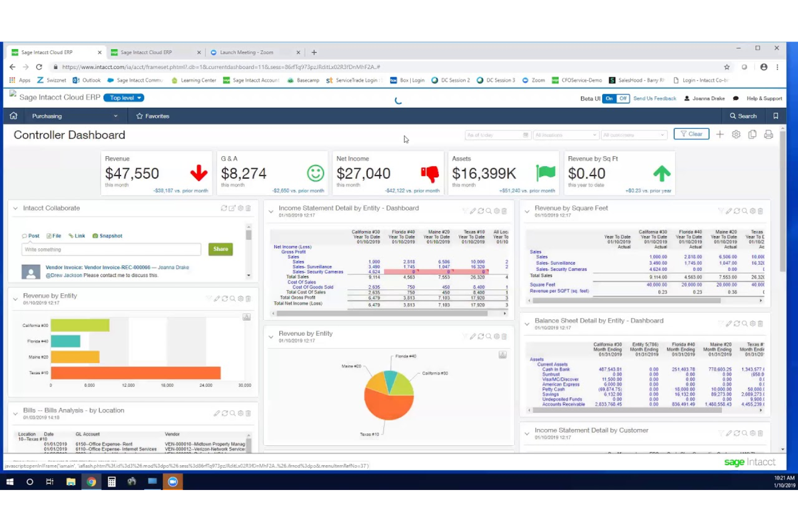Collapse Balance Sheet Detail by Entity panel

(527, 324)
